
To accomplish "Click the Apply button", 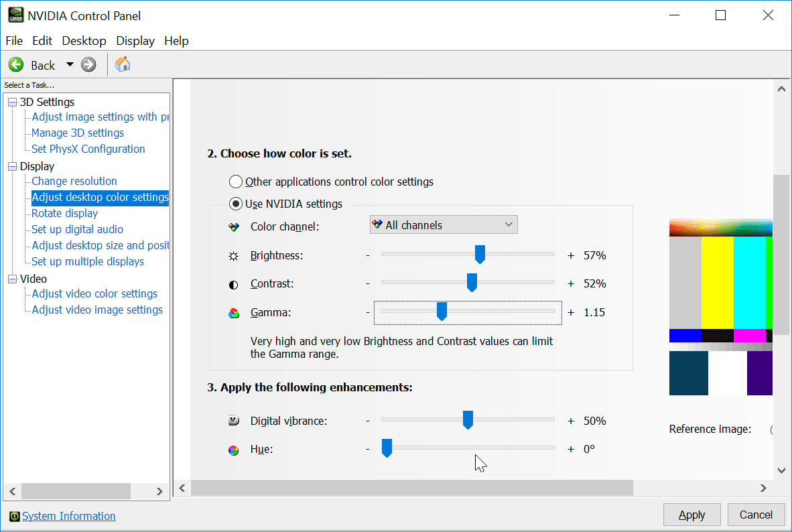I will [691, 515].
